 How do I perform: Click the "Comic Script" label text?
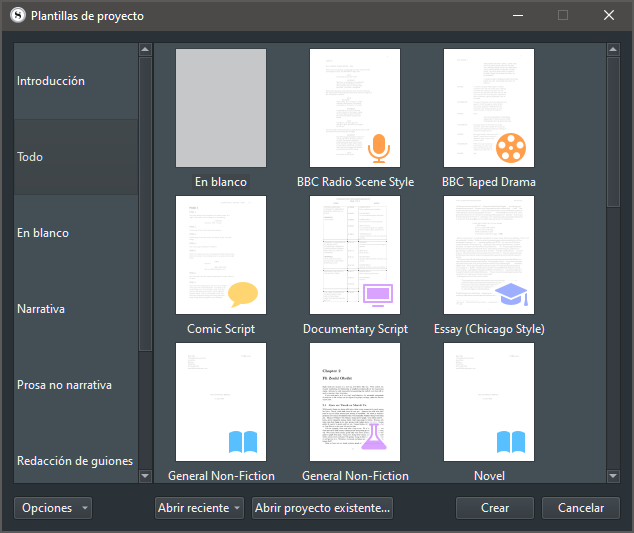(221, 329)
